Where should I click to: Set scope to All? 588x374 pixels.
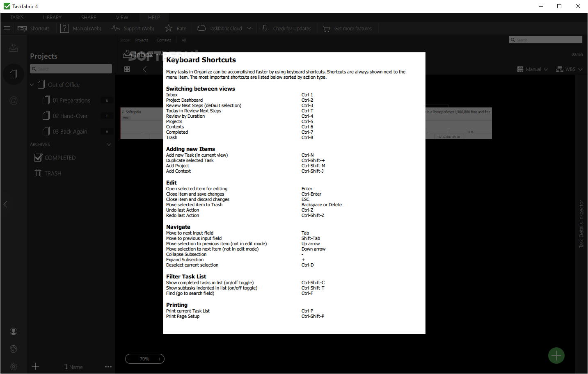tap(184, 40)
